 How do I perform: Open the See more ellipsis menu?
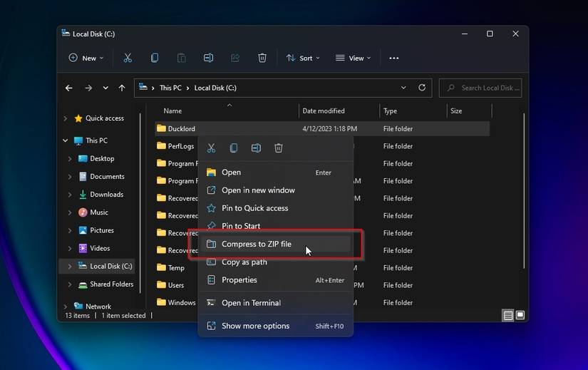coord(393,58)
